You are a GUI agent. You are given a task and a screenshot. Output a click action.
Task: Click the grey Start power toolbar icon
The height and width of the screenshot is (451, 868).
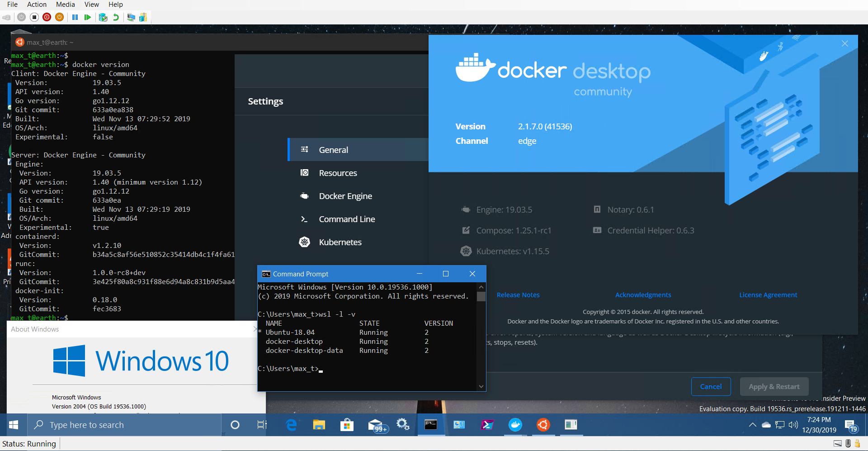pos(21,17)
